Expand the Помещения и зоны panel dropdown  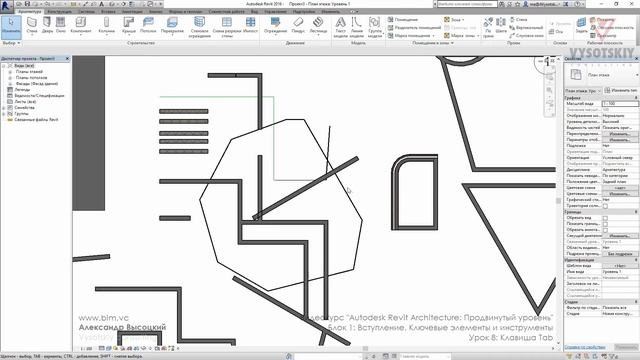(433, 43)
